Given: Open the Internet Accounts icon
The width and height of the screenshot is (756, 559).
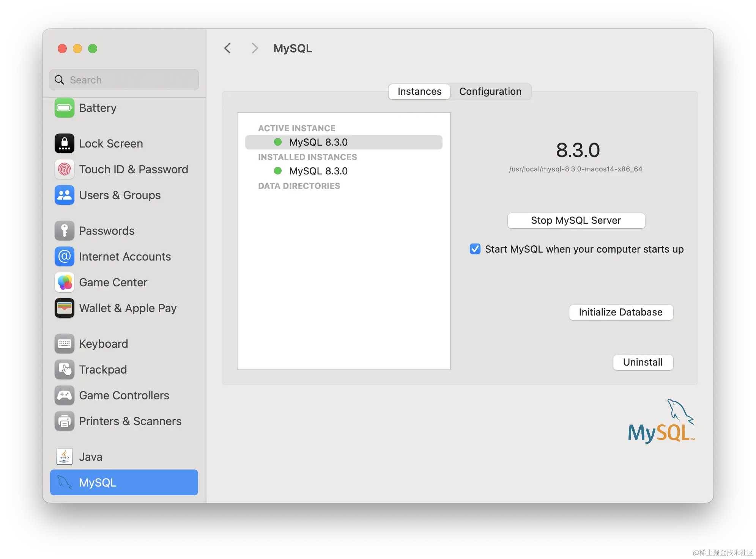Looking at the screenshot, I should pos(64,257).
